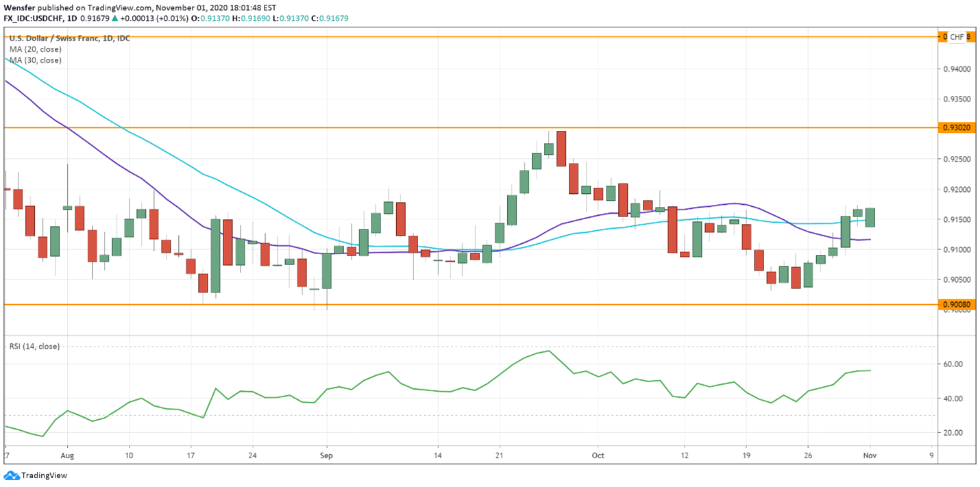The height and width of the screenshot is (487, 980).
Task: Click the 17 date tick on time axis
Action: tap(191, 454)
